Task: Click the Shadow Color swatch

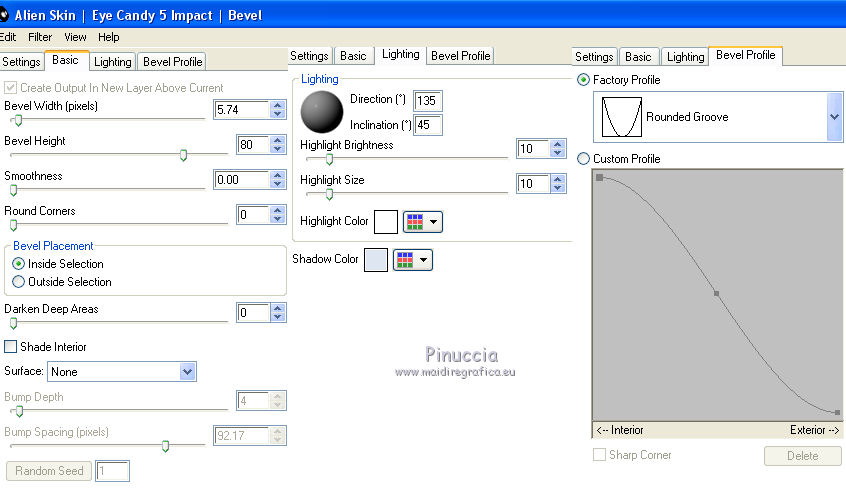Action: tap(376, 260)
